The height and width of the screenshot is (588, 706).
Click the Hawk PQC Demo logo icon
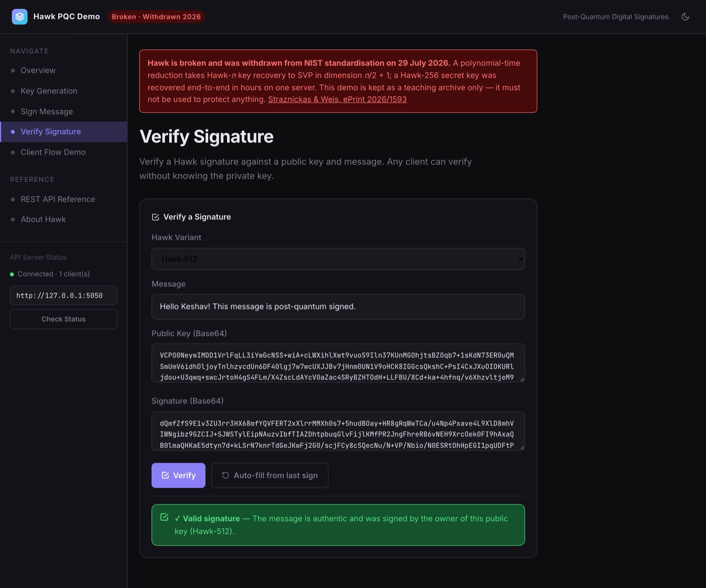(19, 17)
